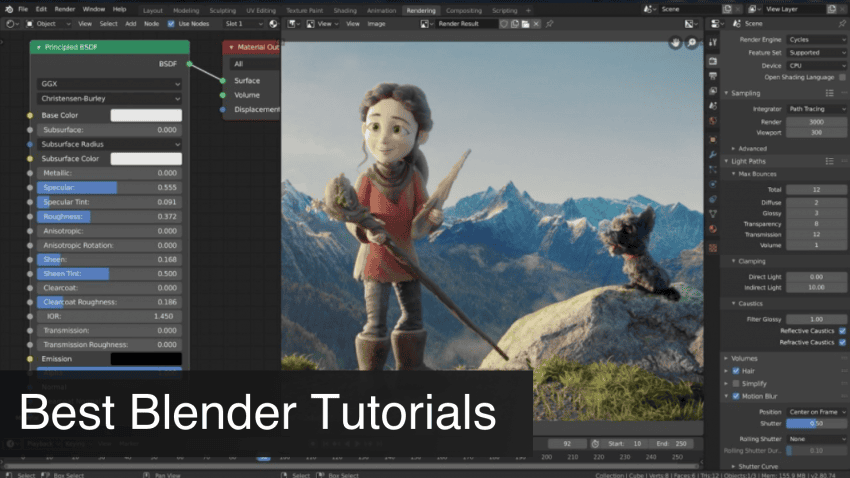
Task: Open the Material properties tab
Action: [x=713, y=229]
